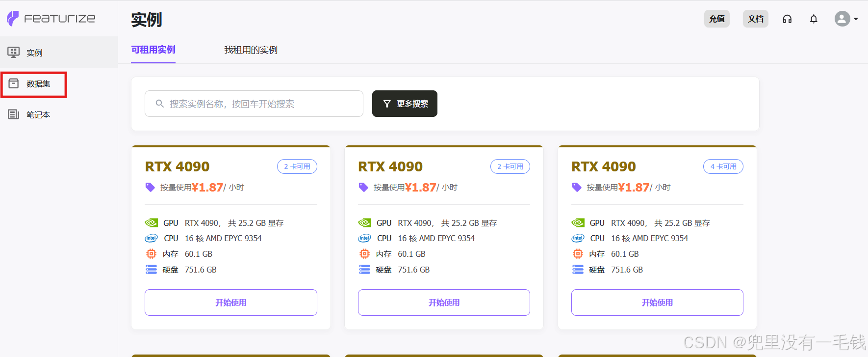Viewport: 868px width, 357px height.
Task: Click the 数据集 archive icon in sidebar
Action: 14,83
